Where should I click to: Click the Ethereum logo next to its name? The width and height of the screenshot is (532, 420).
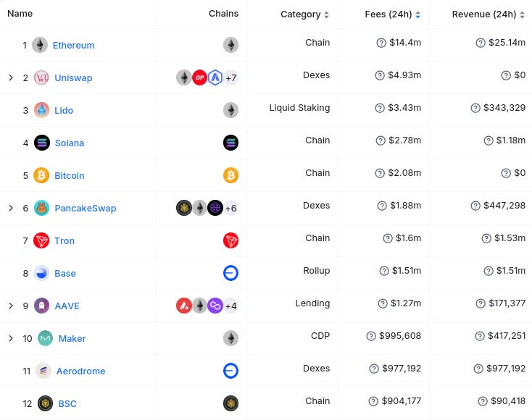click(40, 45)
